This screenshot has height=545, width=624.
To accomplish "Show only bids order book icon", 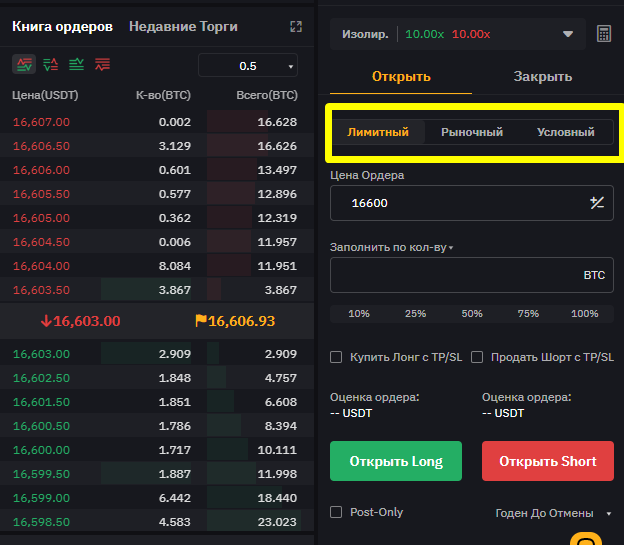I will coord(76,64).
